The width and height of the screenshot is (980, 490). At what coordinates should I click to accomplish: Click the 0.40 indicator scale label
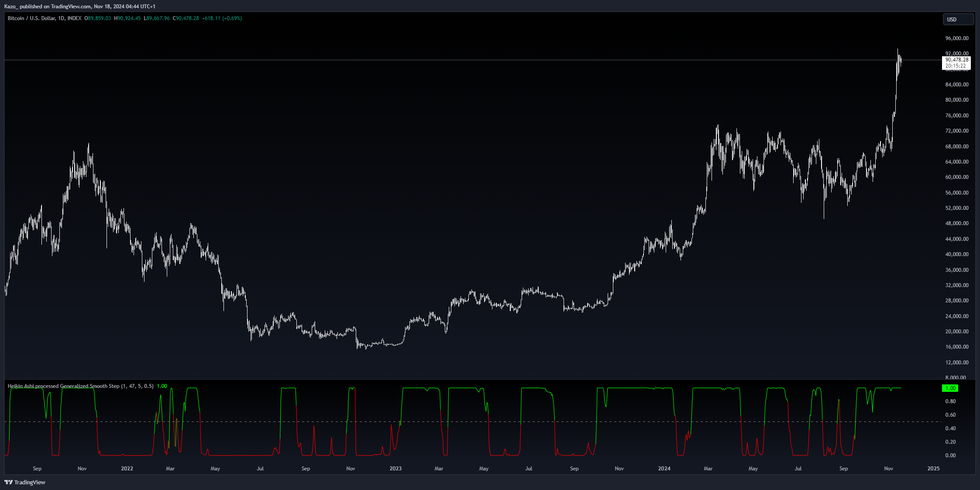tap(950, 428)
